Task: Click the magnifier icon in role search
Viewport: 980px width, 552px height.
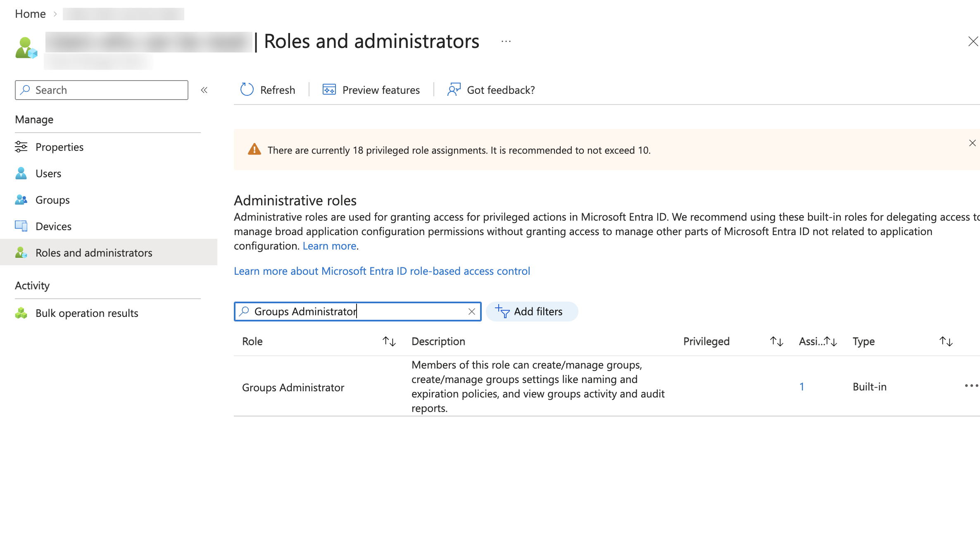Action: click(244, 311)
